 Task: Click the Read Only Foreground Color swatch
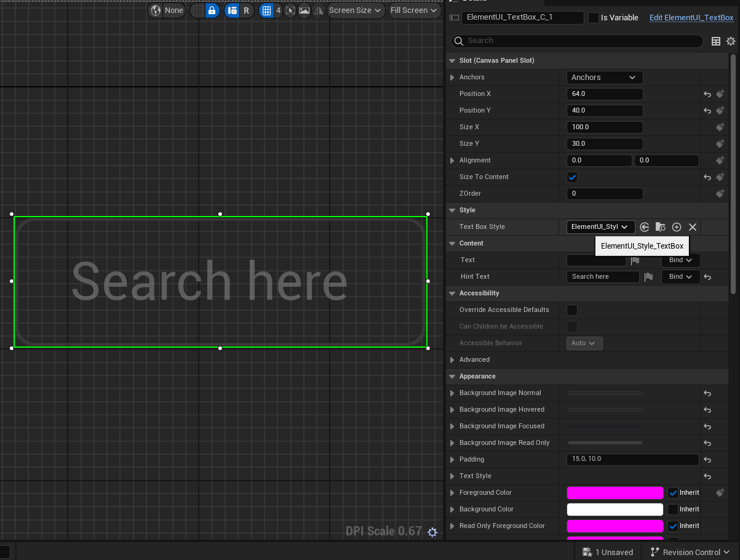tap(615, 526)
